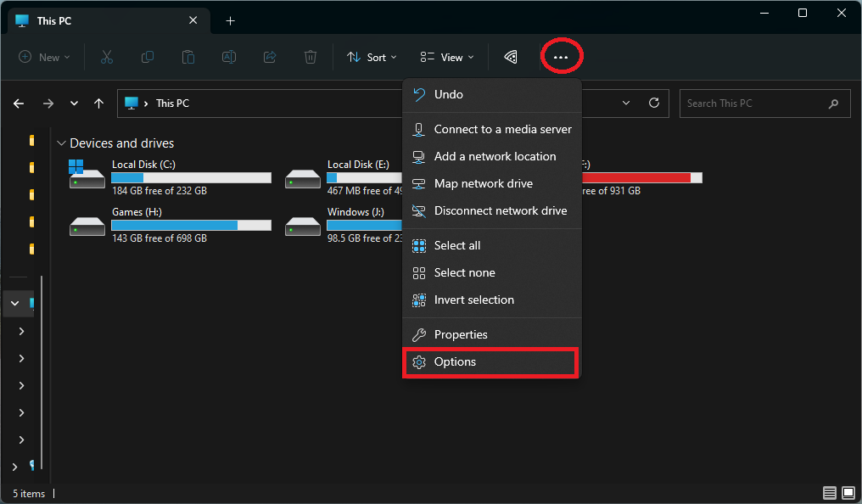Click the Share icon in the command bar
Screen dimensions: 862x504
click(270, 57)
